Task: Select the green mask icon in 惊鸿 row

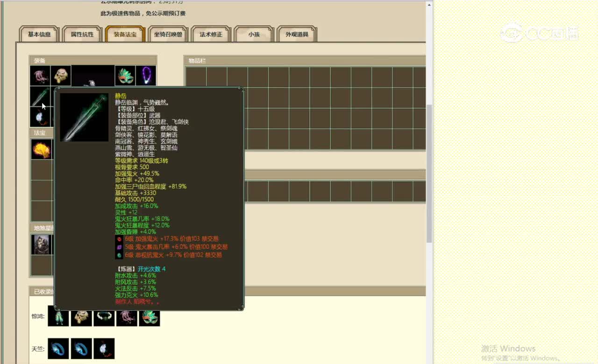Action: pyautogui.click(x=149, y=316)
